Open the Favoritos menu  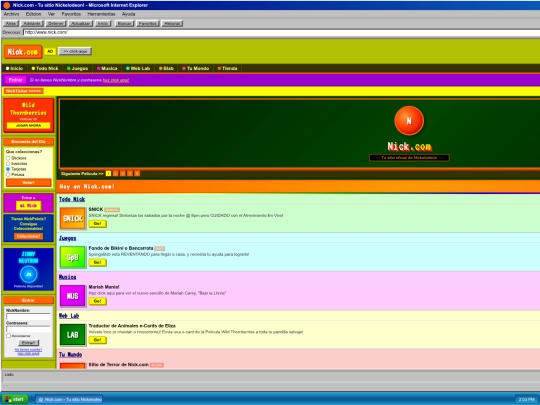coord(71,14)
